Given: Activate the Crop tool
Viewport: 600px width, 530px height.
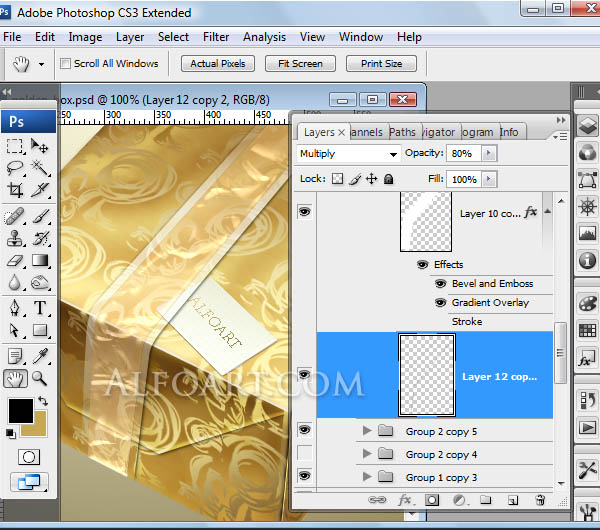Looking at the screenshot, I should point(15,190).
